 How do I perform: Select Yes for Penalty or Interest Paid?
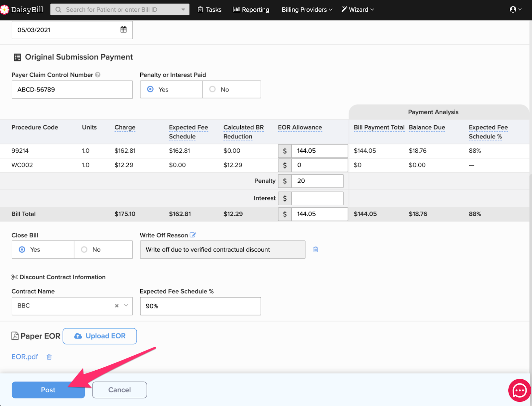pyautogui.click(x=150, y=89)
